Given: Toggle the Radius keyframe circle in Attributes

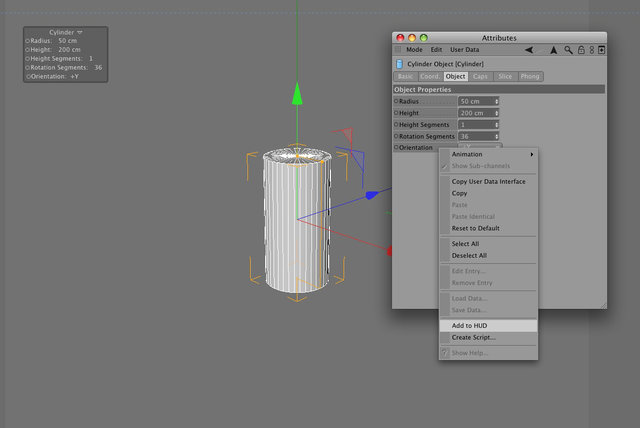Looking at the screenshot, I should pyautogui.click(x=396, y=101).
